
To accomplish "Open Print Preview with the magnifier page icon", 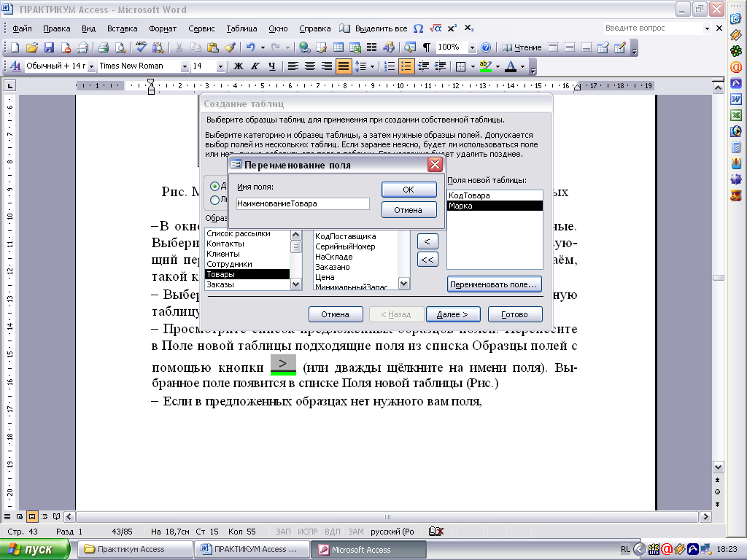I will pyautogui.click(x=120, y=47).
